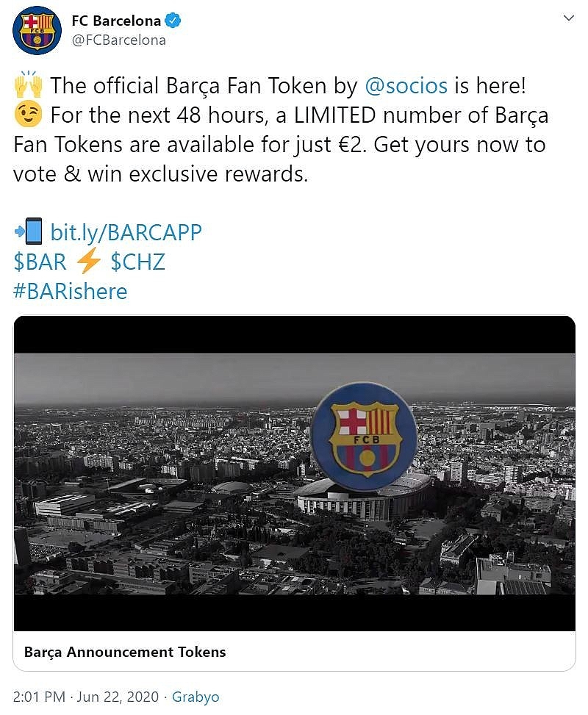Follow the bit.ly/BARCAPP link
Screen dimensions: 588x715
point(126,232)
